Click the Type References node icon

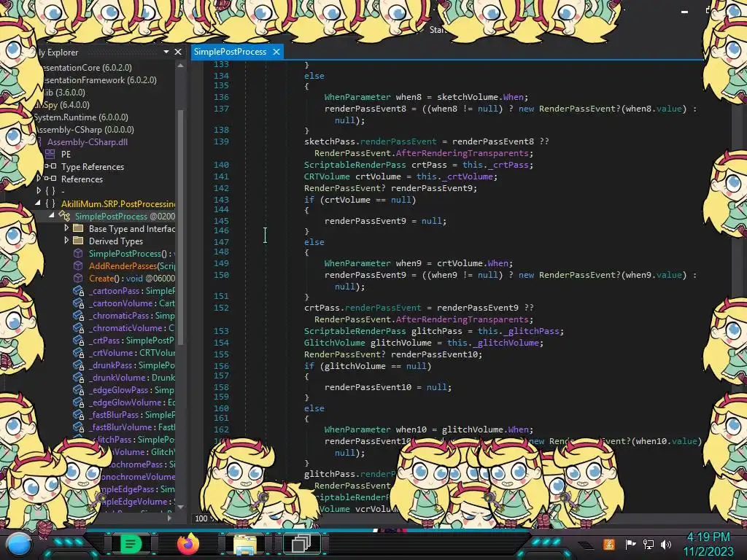[x=50, y=167]
